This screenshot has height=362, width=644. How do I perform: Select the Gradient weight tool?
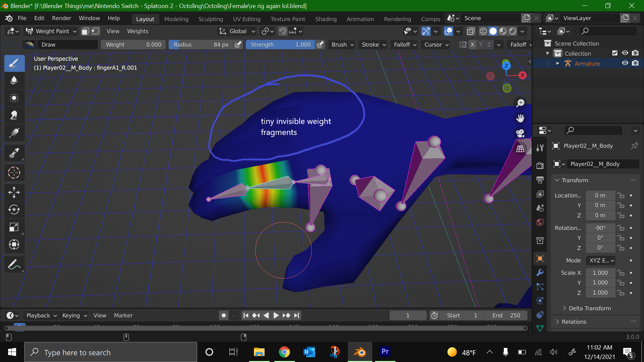(14, 133)
